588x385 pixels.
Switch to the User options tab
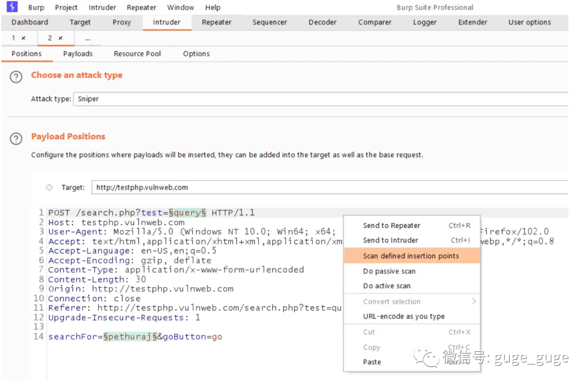click(530, 22)
